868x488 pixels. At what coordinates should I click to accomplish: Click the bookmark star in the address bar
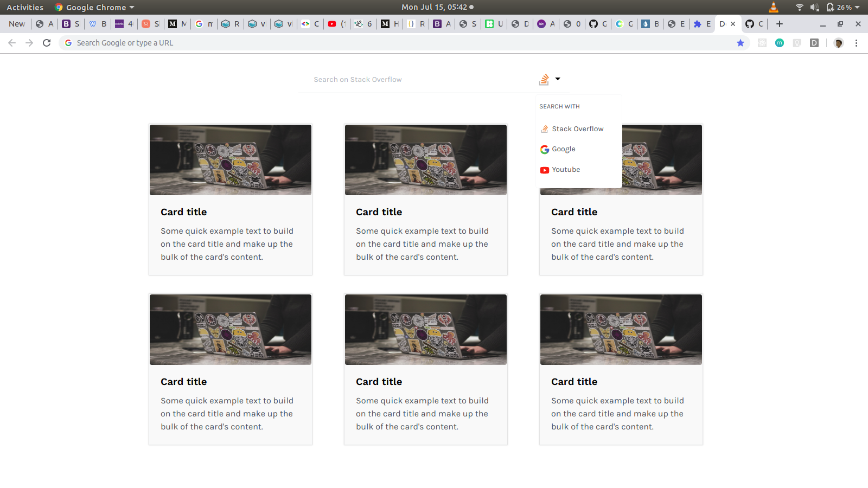[x=741, y=42]
